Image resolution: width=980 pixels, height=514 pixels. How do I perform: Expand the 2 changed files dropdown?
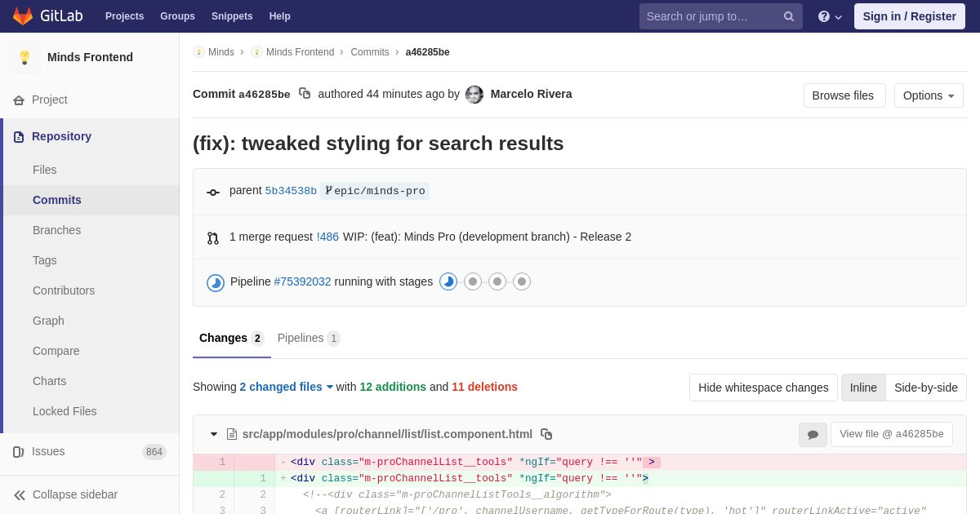(x=287, y=387)
